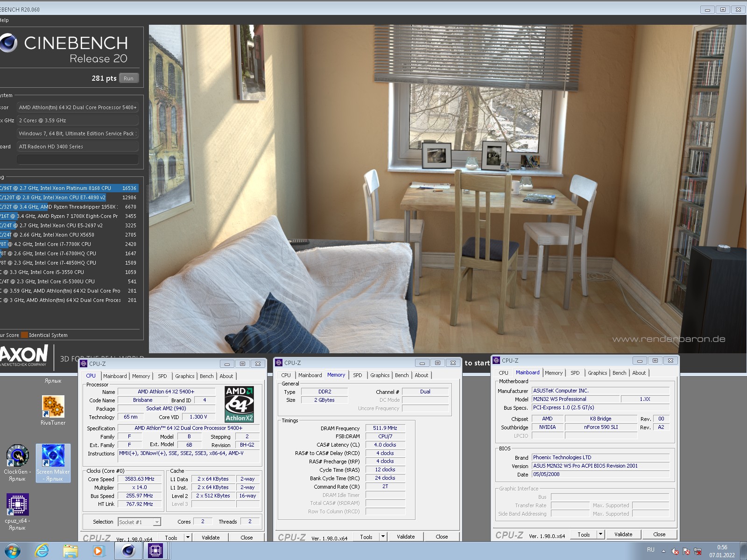Image resolution: width=747 pixels, height=560 pixels.
Task: Click the AMD Athlon X2 logo in CPU-Z
Action: click(x=239, y=404)
